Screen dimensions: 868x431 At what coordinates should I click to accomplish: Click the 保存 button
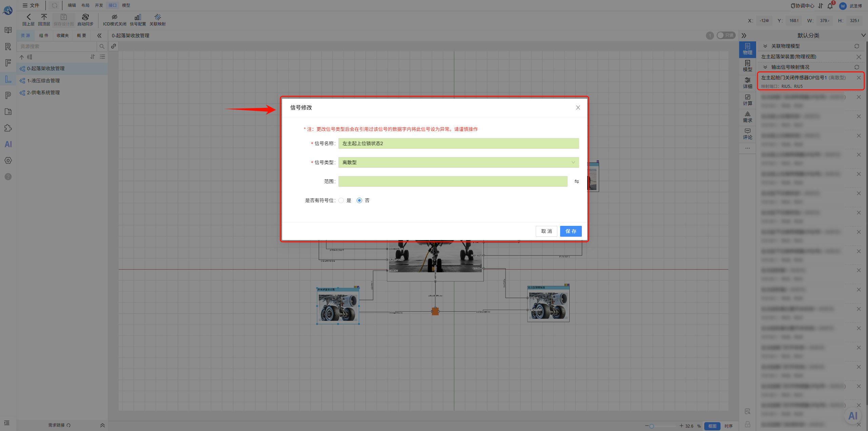571,231
